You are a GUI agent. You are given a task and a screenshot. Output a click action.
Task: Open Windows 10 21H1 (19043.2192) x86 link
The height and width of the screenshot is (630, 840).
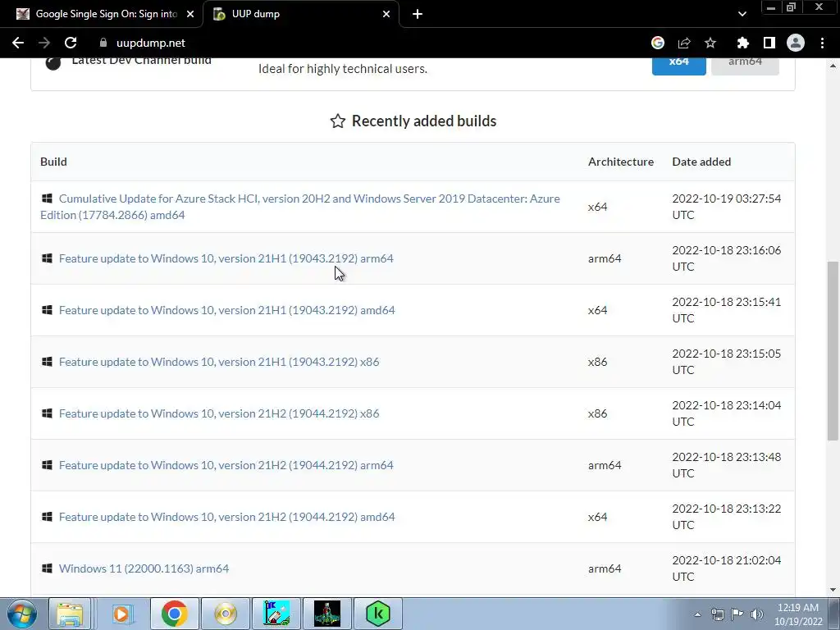click(219, 362)
